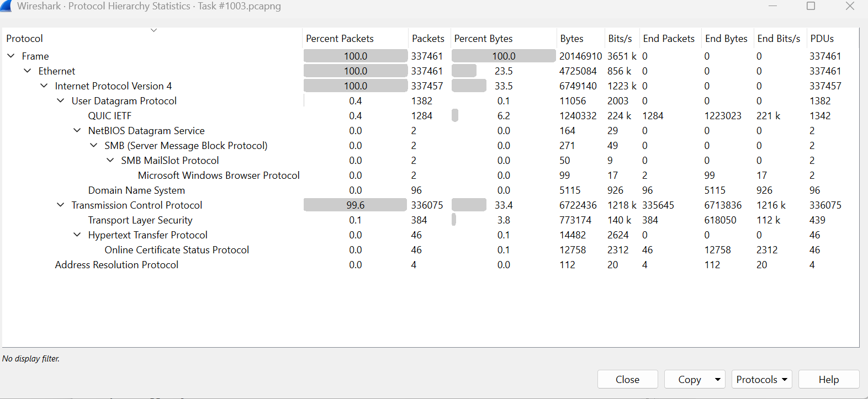Sort by Percent Packets column header

[340, 39]
